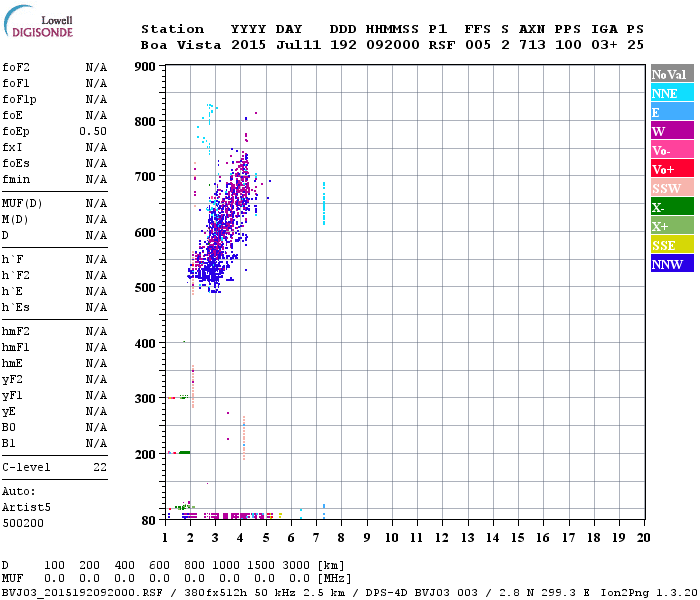The height and width of the screenshot is (600, 700).
Task: Click the B0 parameter label
Action: [x=9, y=427]
